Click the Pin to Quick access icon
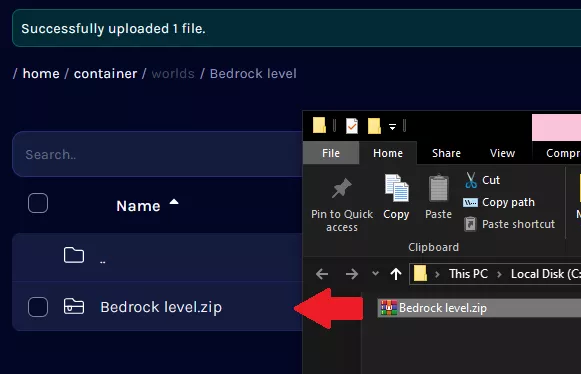The height and width of the screenshot is (374, 581). click(342, 188)
